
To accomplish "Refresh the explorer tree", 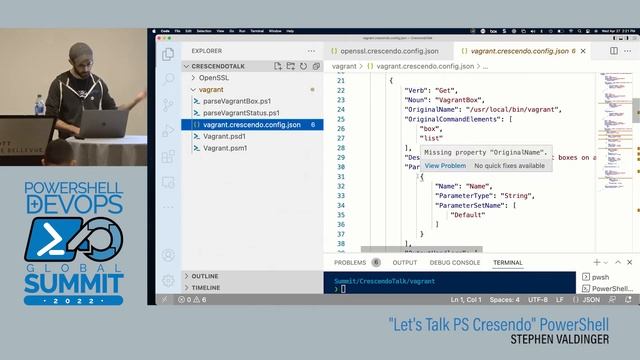I will (303, 66).
